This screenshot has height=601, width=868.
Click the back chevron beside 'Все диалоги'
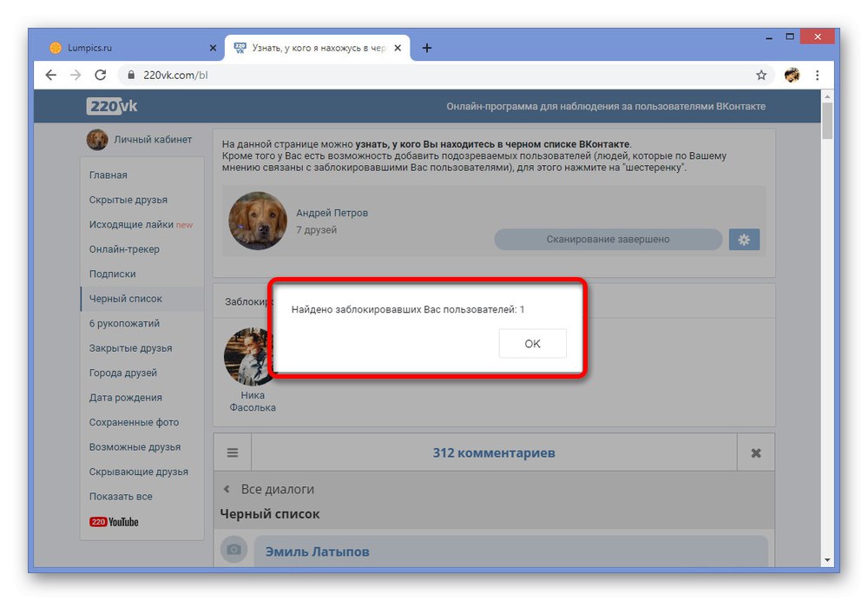tap(227, 489)
